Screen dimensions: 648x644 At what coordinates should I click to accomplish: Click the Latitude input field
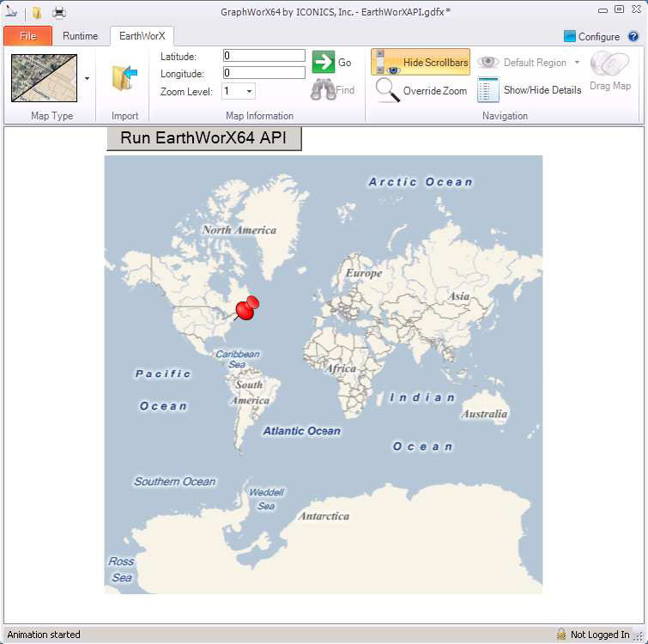(263, 56)
